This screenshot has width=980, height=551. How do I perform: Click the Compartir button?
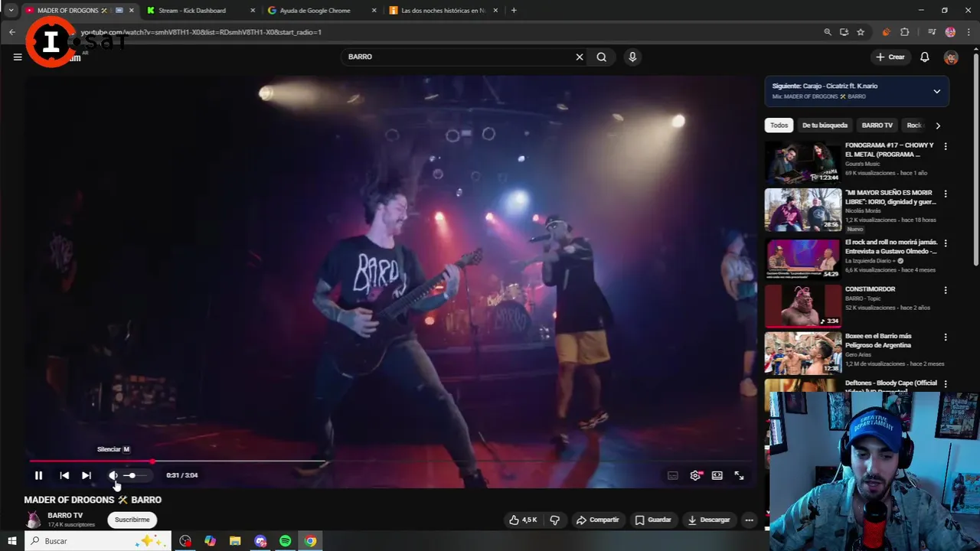tap(598, 520)
